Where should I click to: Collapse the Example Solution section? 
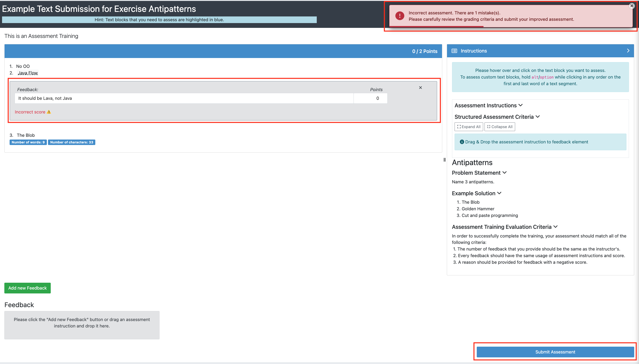499,193
